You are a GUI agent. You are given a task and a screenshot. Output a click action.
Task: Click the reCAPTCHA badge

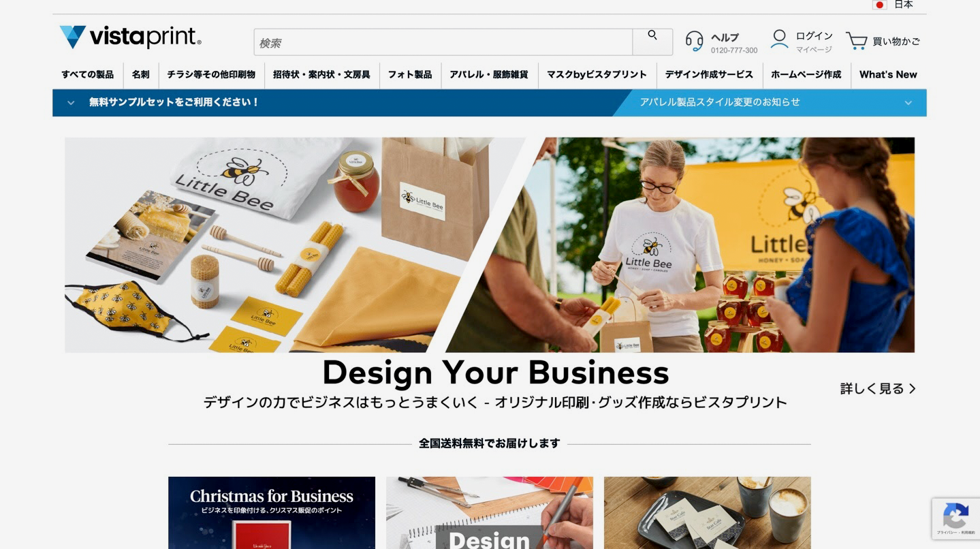(x=955, y=518)
